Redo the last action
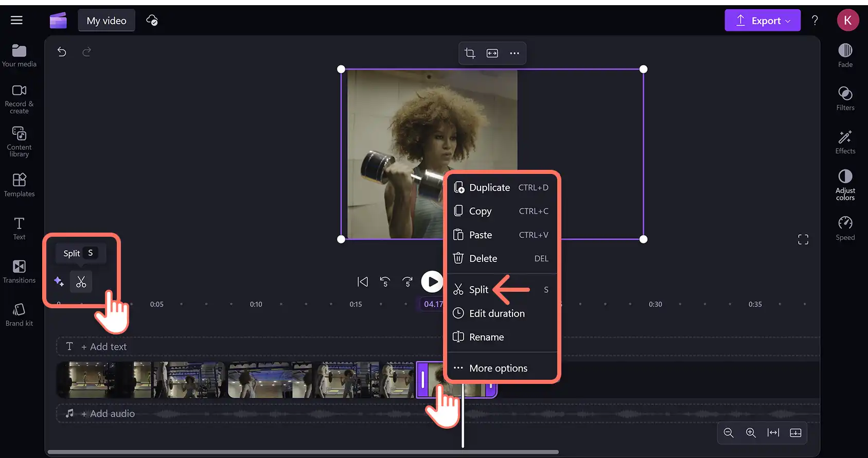The height and width of the screenshot is (458, 868). click(86, 51)
